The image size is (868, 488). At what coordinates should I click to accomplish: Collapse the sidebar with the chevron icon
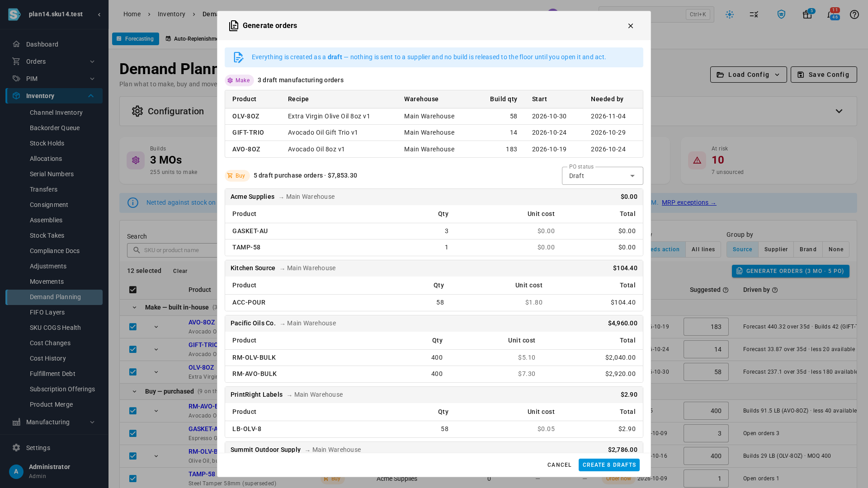[99, 14]
